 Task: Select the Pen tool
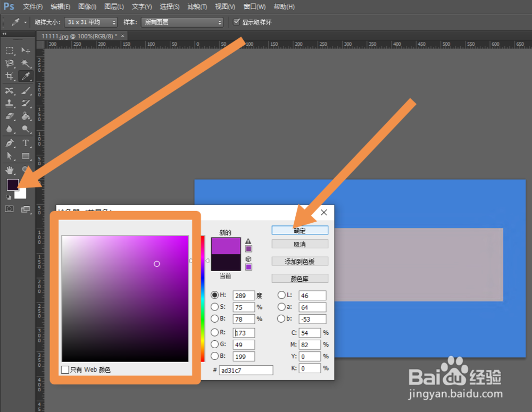(10, 143)
